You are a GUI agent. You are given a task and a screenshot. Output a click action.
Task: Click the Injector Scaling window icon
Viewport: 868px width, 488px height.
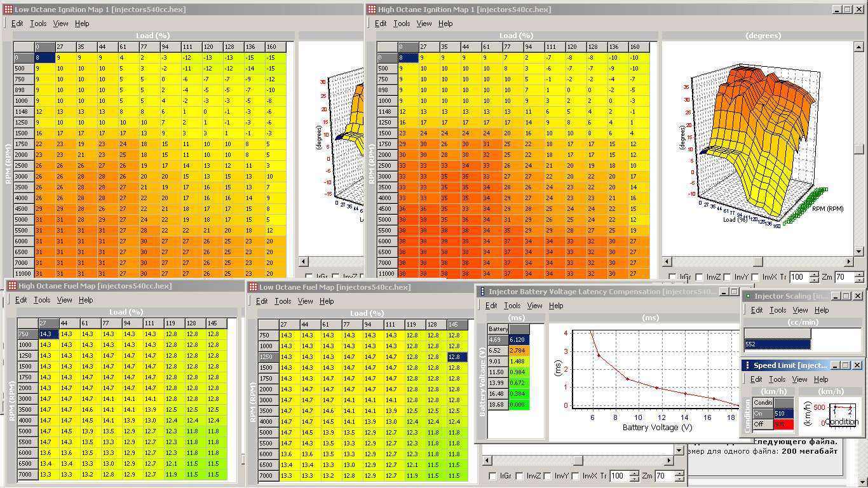tap(747, 296)
